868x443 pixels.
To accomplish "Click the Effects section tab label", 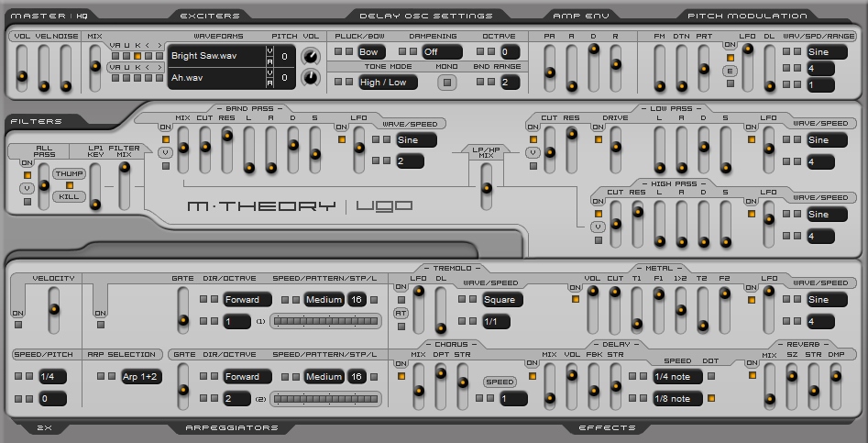I will click(607, 428).
